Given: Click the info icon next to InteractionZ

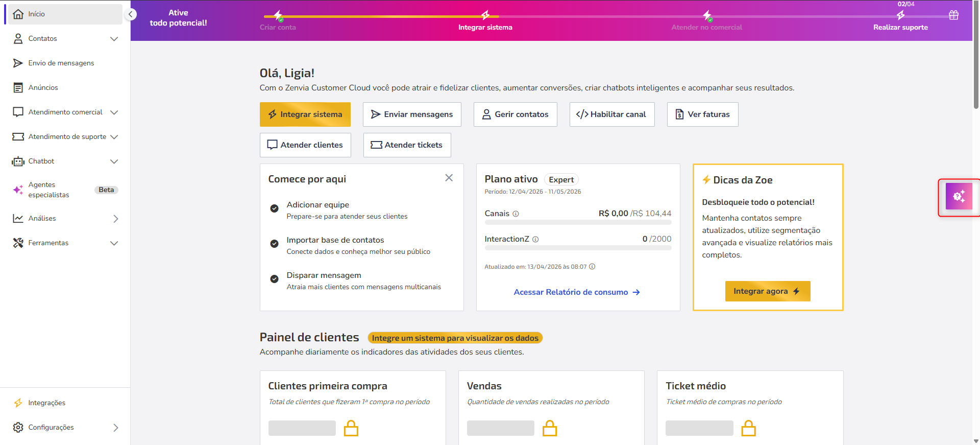Looking at the screenshot, I should (535, 239).
